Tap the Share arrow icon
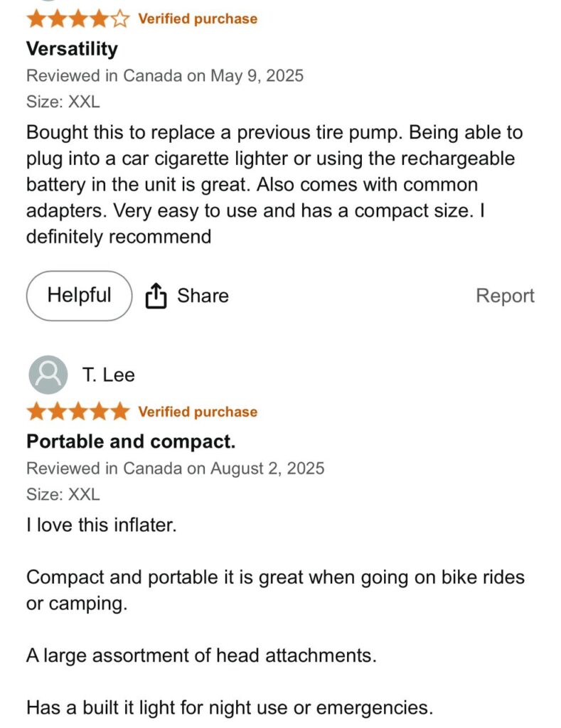Screen dimensions: 561x728 156,296
